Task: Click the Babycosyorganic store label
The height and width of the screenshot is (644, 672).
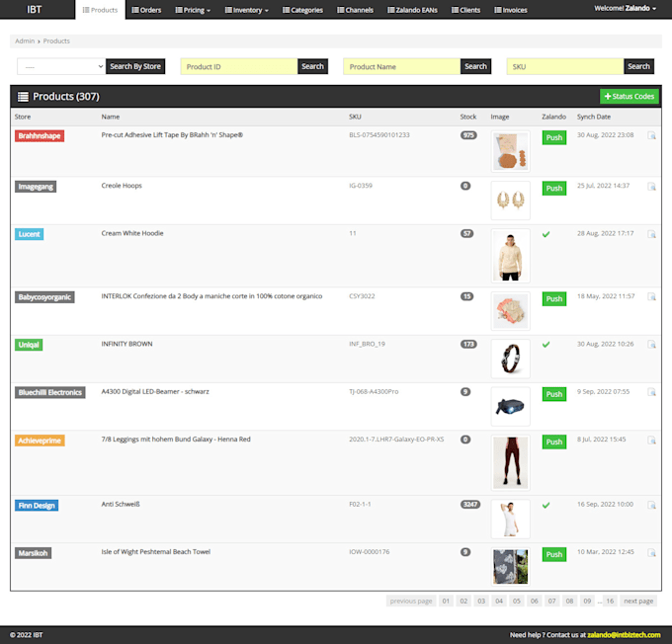Action: 44,297
